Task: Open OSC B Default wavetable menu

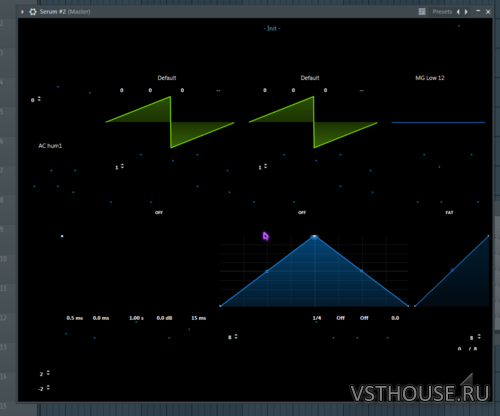Action: click(310, 78)
